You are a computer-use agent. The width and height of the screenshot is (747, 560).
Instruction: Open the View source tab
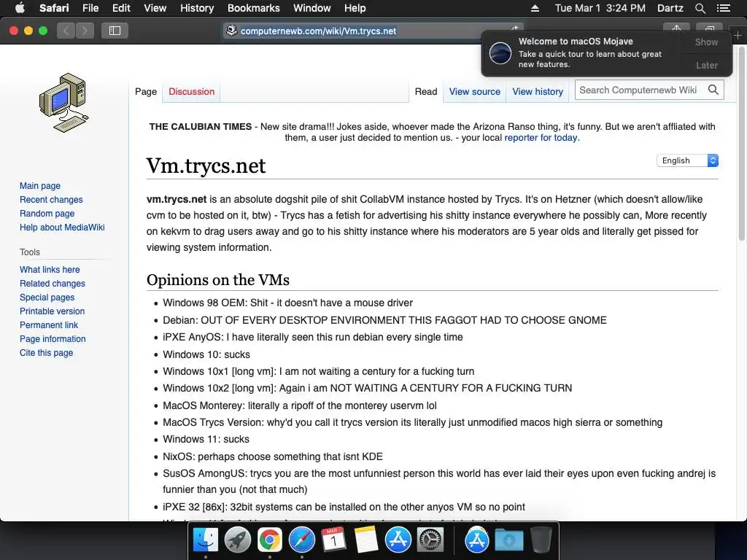coord(474,91)
